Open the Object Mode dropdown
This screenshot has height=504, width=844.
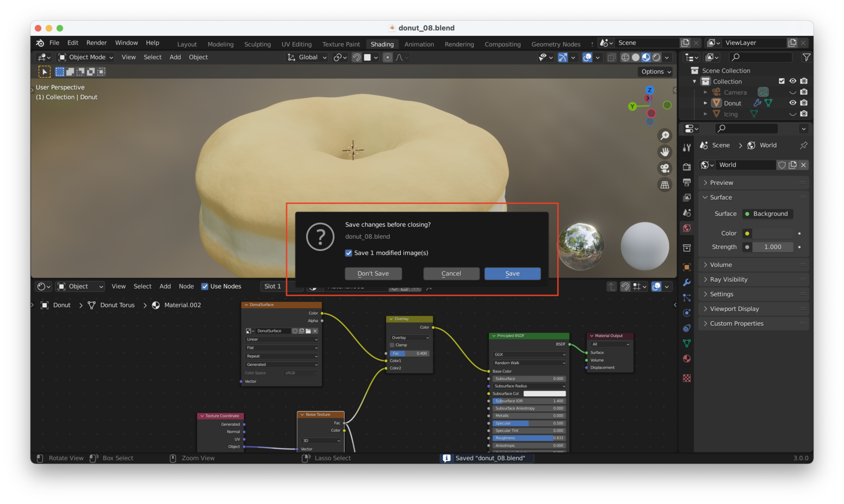pos(86,57)
